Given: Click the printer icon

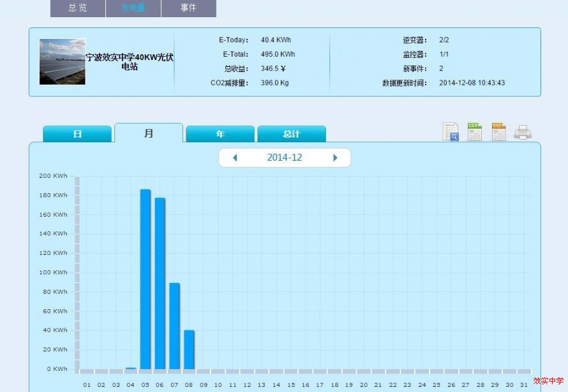Looking at the screenshot, I should click(523, 133).
